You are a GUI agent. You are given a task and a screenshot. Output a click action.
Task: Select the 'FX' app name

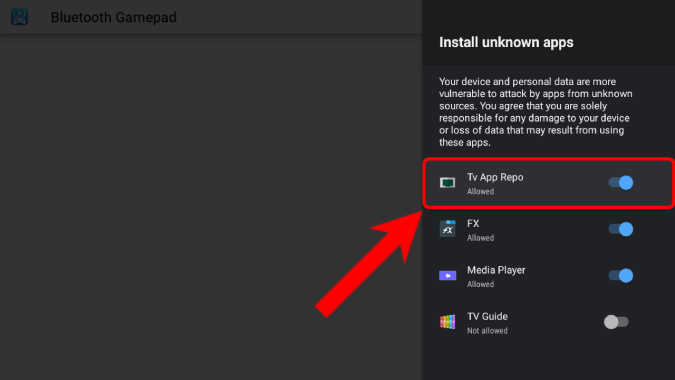coord(473,224)
